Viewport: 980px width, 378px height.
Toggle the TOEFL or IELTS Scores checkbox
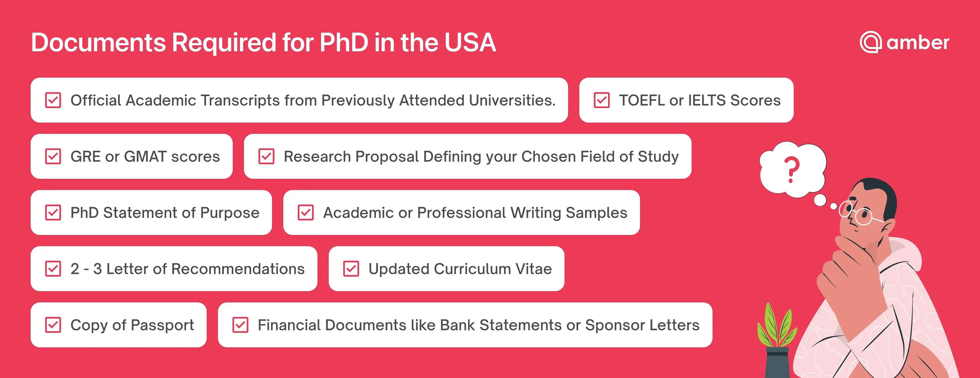tap(602, 100)
